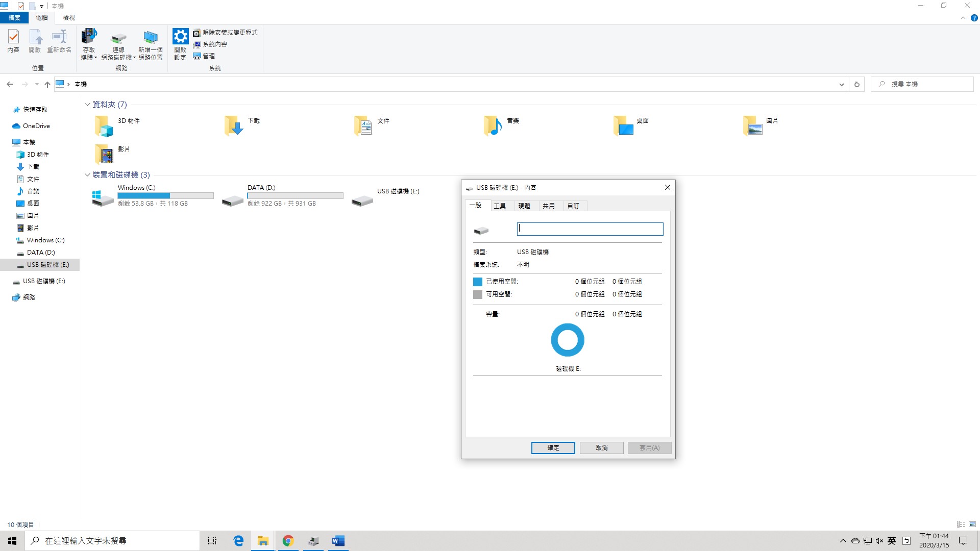Select Windows (C:) in navigation pane
The width and height of the screenshot is (980, 551).
click(45, 240)
